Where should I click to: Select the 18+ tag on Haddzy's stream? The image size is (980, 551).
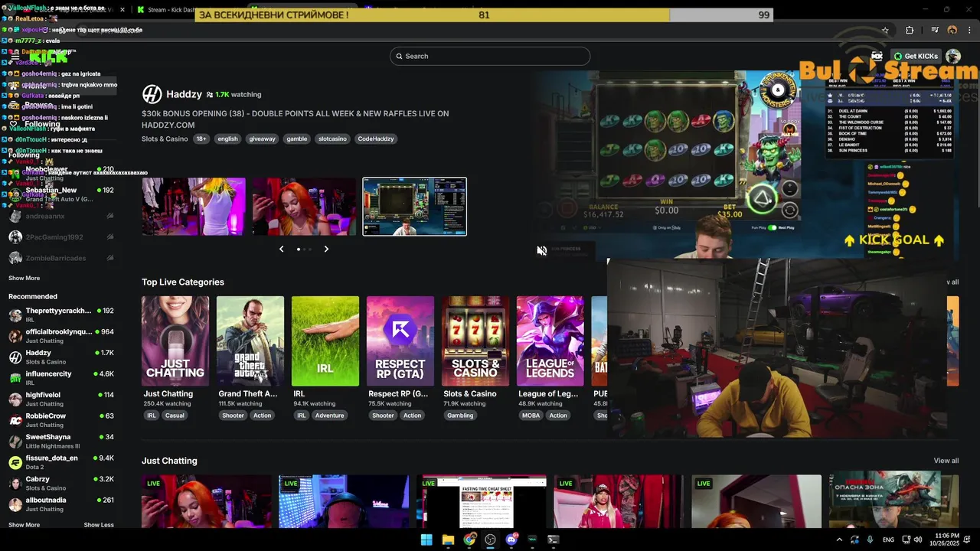[x=201, y=139]
